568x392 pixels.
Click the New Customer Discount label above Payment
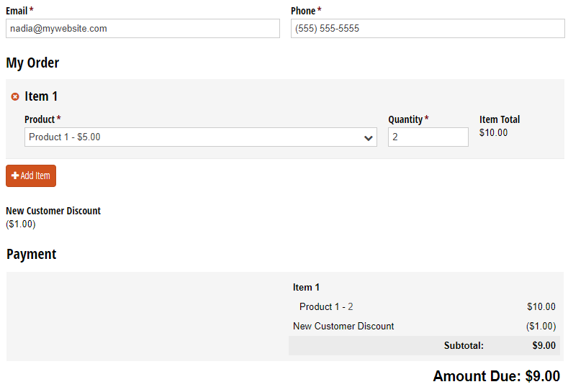click(53, 211)
